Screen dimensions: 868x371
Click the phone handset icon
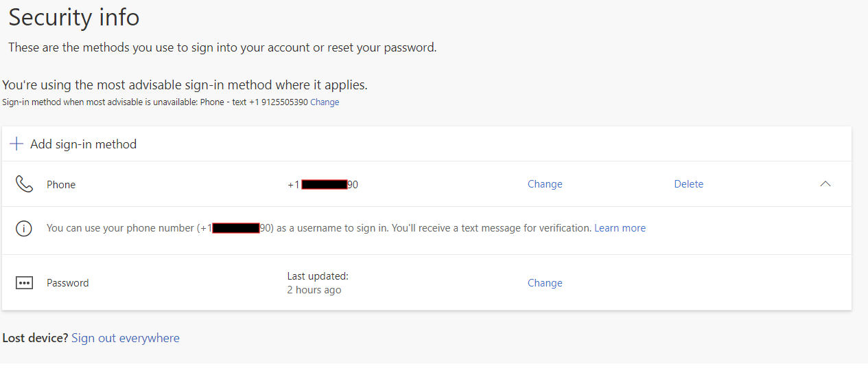coord(24,184)
